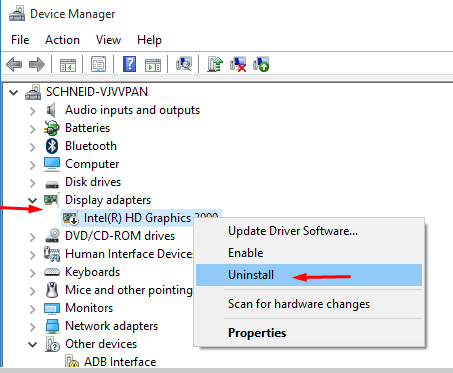
Task: Toggle the action pane toolbar icon
Action: pos(153,64)
